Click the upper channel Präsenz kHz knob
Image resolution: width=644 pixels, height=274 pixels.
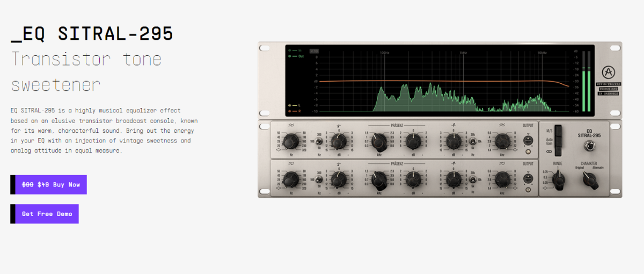click(x=379, y=142)
